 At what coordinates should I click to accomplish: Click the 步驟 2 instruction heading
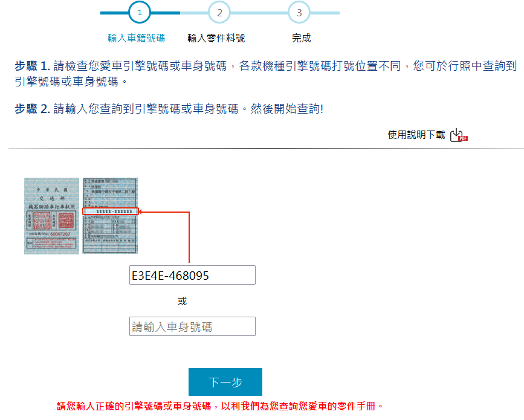[x=31, y=109]
